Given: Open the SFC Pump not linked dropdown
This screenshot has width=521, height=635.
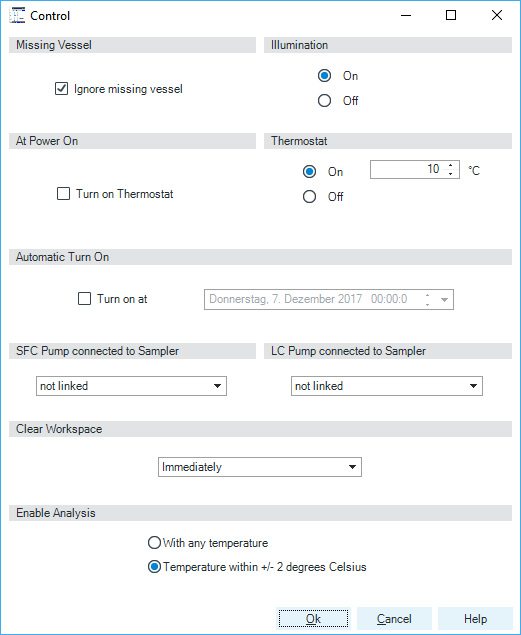Looking at the screenshot, I should 131,386.
